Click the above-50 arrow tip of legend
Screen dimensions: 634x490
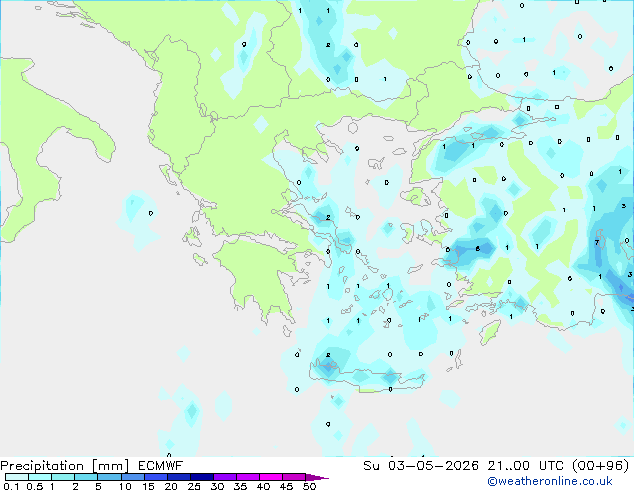(x=317, y=477)
